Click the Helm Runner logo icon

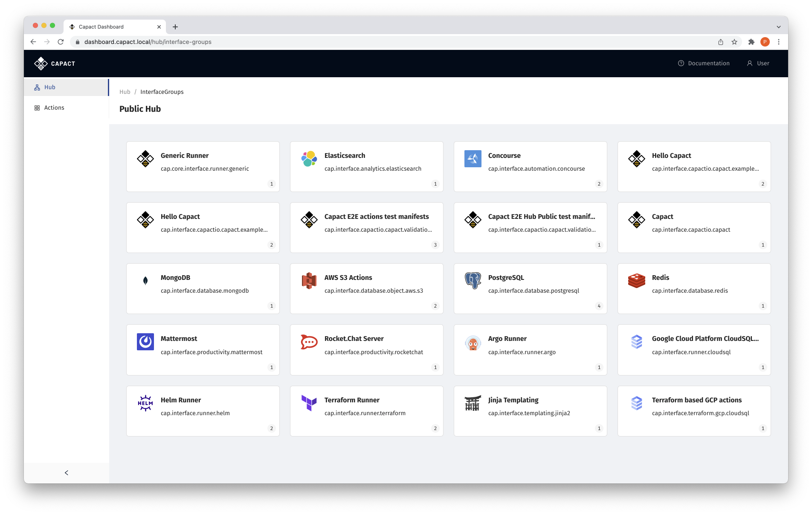[145, 403]
